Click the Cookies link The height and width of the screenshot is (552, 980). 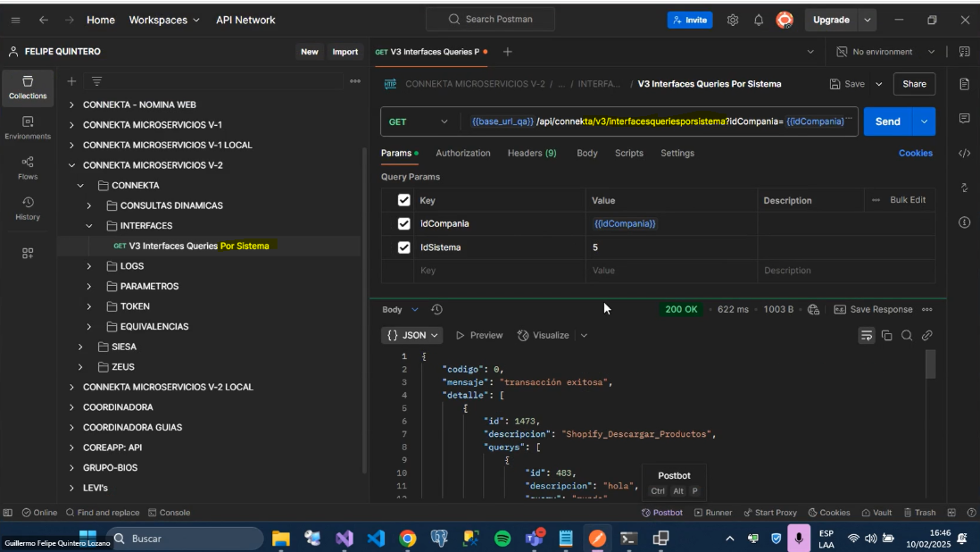(915, 153)
